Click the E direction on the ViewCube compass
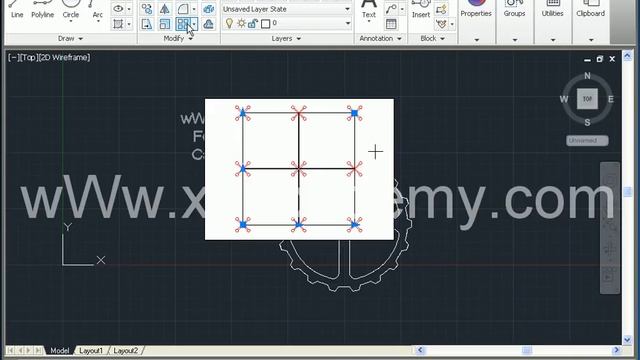 pos(611,99)
